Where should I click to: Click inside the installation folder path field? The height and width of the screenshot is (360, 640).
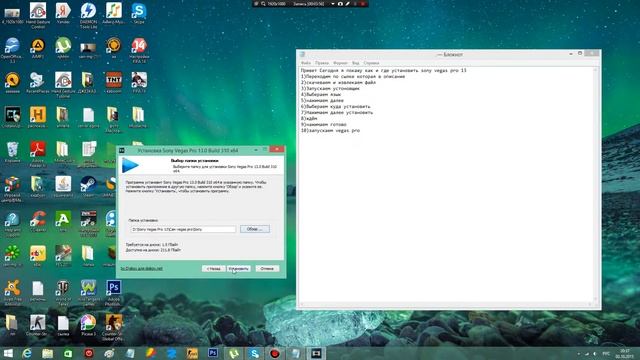point(183,229)
